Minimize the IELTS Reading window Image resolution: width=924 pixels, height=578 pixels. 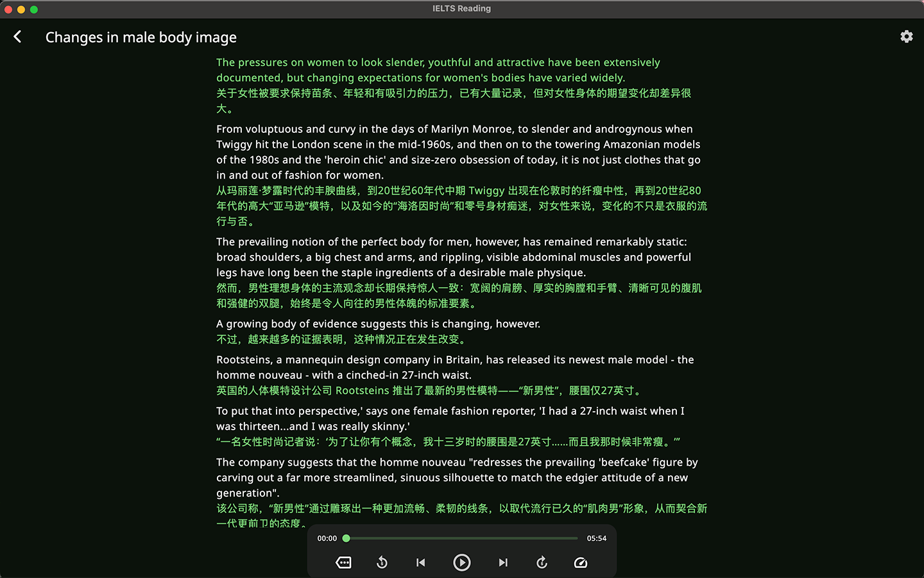click(21, 10)
